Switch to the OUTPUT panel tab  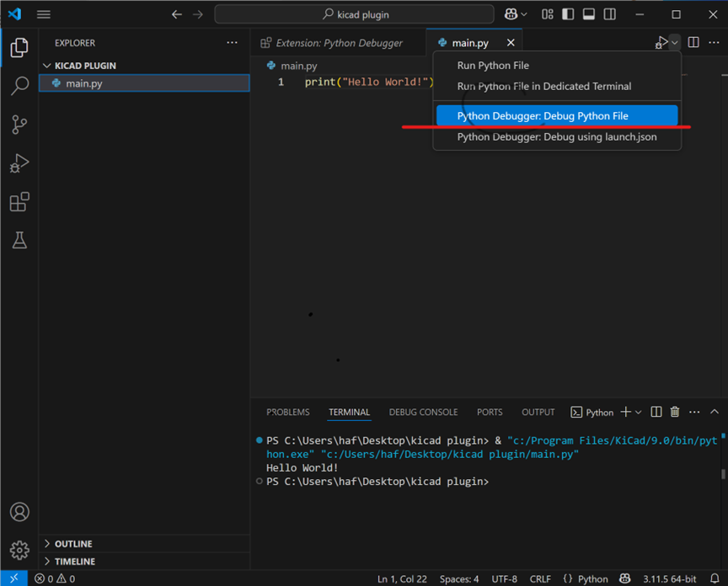click(538, 412)
